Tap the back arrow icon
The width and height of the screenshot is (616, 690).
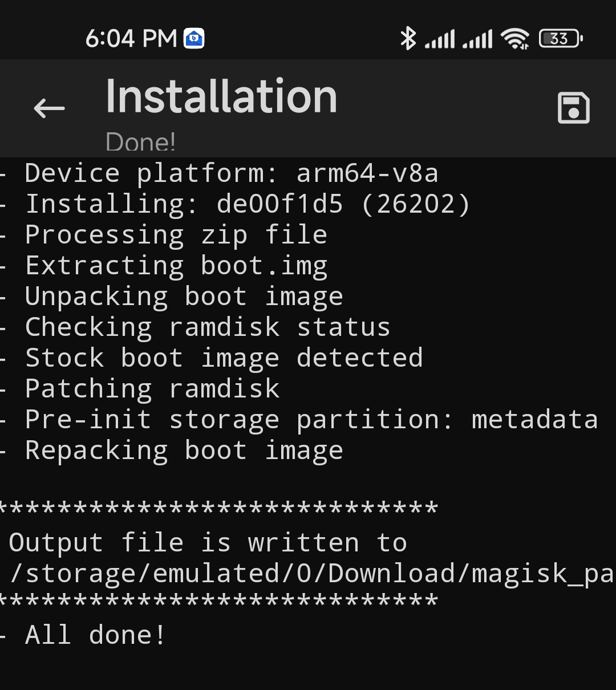tap(49, 108)
